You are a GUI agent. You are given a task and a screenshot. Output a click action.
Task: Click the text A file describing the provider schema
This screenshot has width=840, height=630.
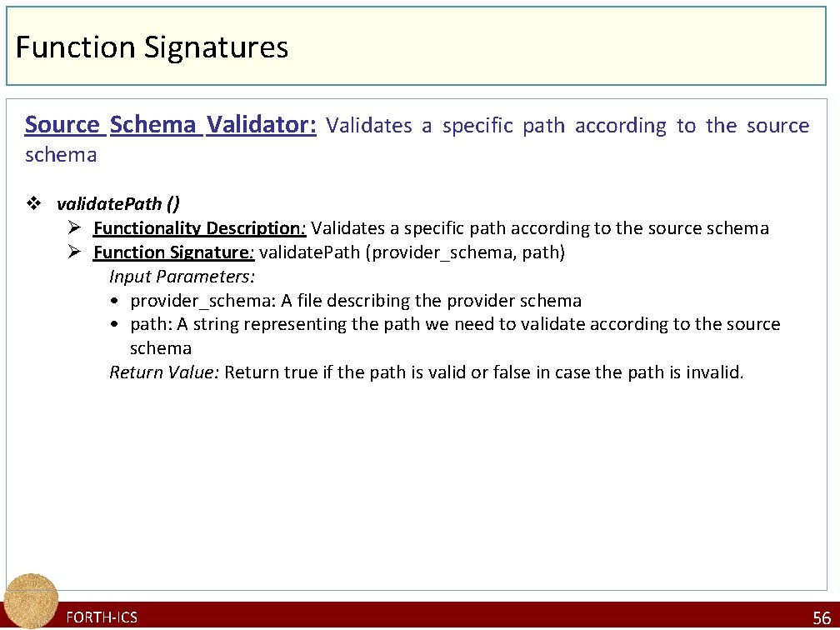click(x=431, y=301)
